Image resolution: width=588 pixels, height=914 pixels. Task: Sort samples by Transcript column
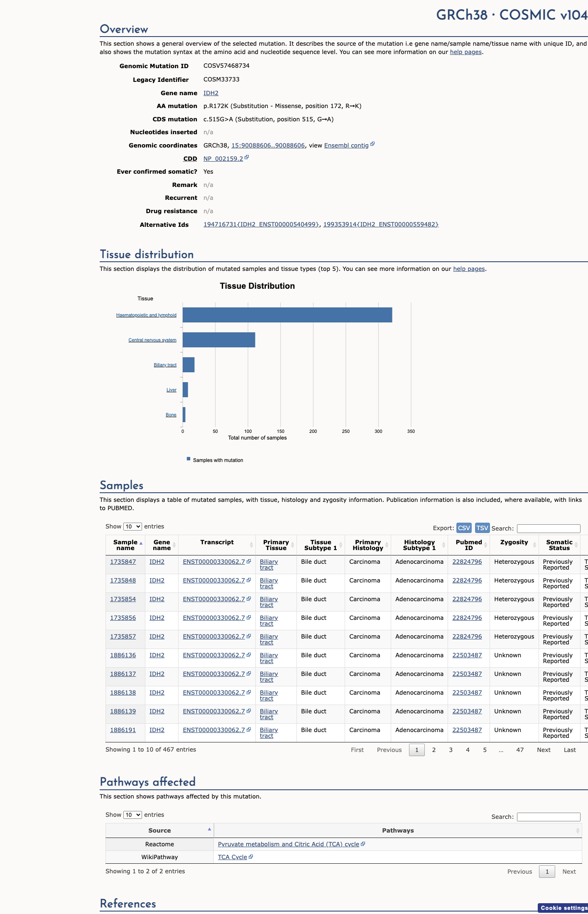tap(217, 545)
